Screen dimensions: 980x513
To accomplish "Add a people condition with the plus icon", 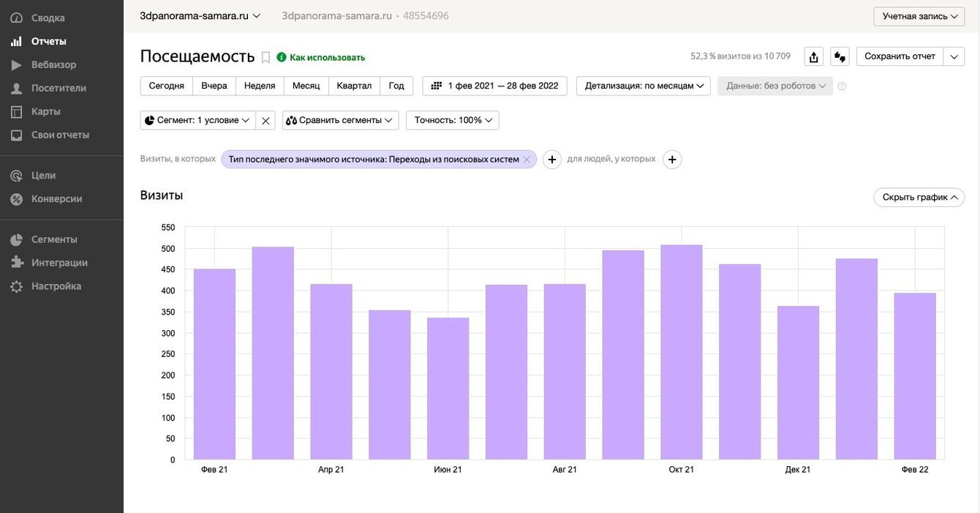I will (x=672, y=160).
